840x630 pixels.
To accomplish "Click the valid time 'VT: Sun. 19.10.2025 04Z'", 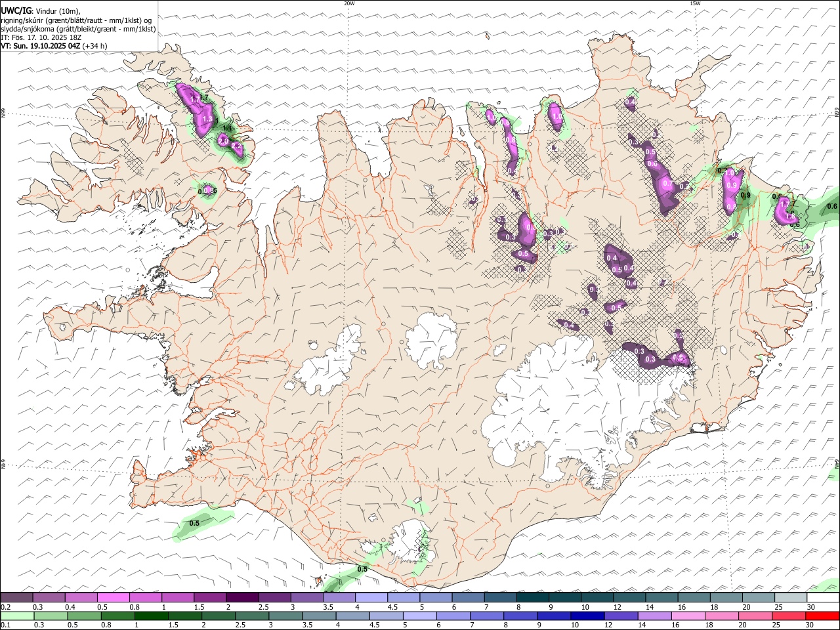I will point(40,46).
